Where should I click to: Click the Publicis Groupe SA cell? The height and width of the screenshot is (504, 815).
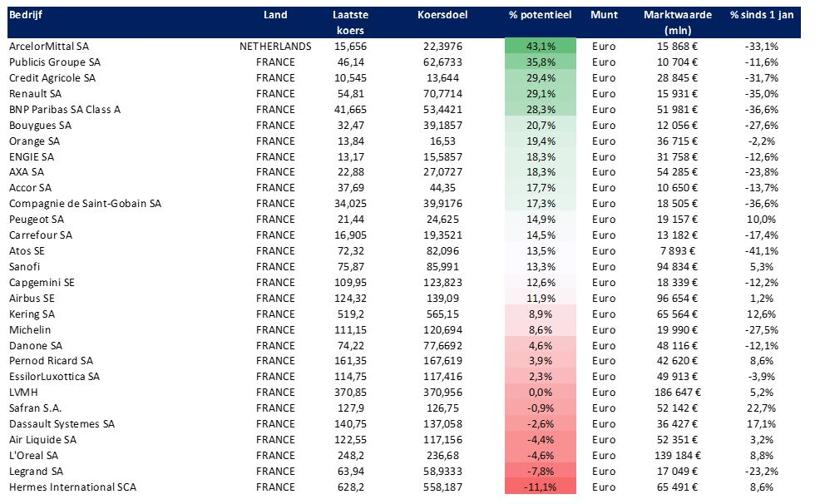[55, 62]
